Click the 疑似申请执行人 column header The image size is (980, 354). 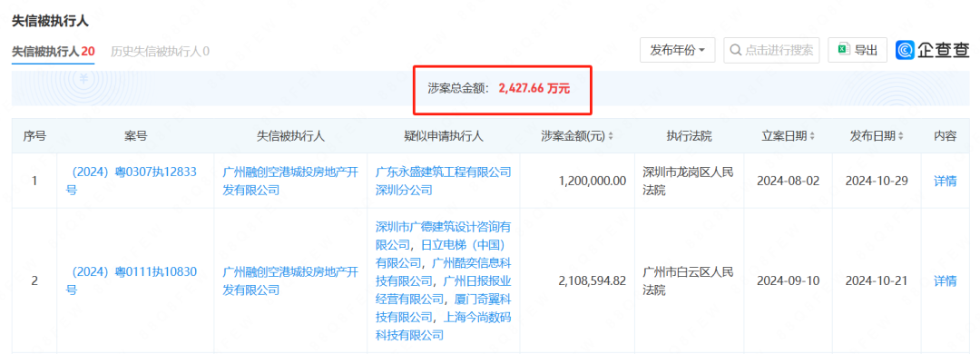coord(444,136)
